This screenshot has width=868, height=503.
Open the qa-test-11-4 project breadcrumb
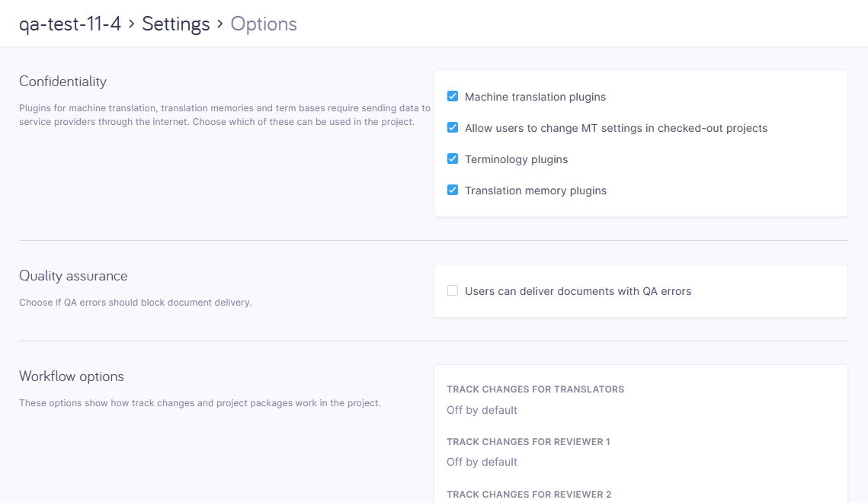[x=69, y=24]
